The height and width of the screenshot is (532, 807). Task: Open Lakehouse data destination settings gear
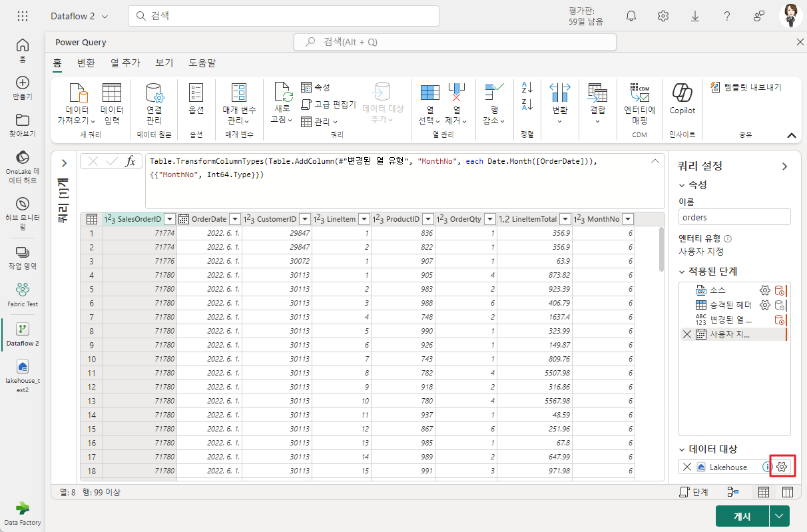[x=782, y=467]
